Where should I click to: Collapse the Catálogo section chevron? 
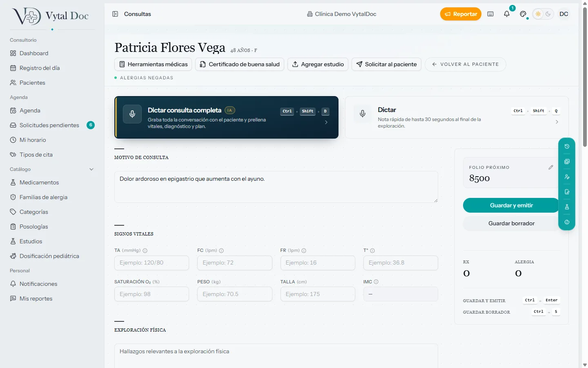tap(91, 169)
